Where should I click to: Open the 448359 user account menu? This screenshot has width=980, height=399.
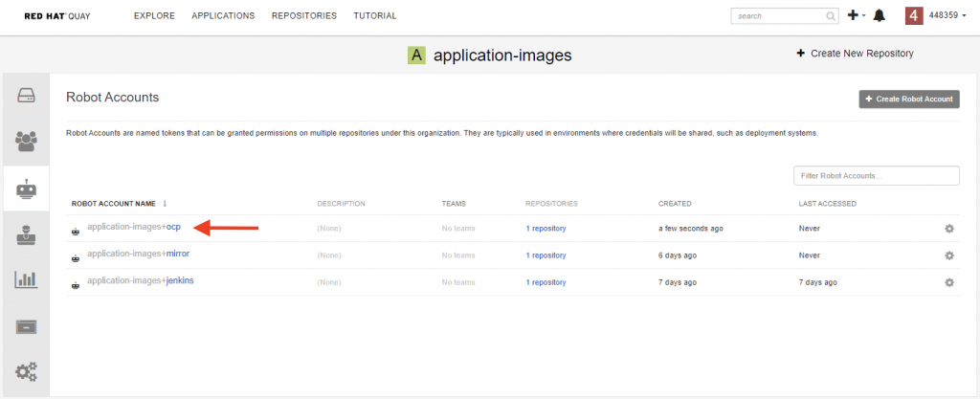tap(947, 15)
